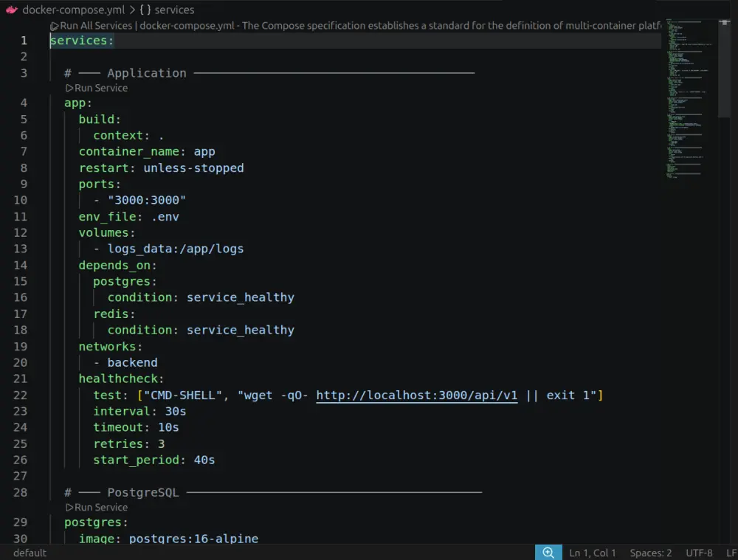The height and width of the screenshot is (560, 738).
Task: Open the localhost:3000/api/v1 link
Action: coord(416,395)
